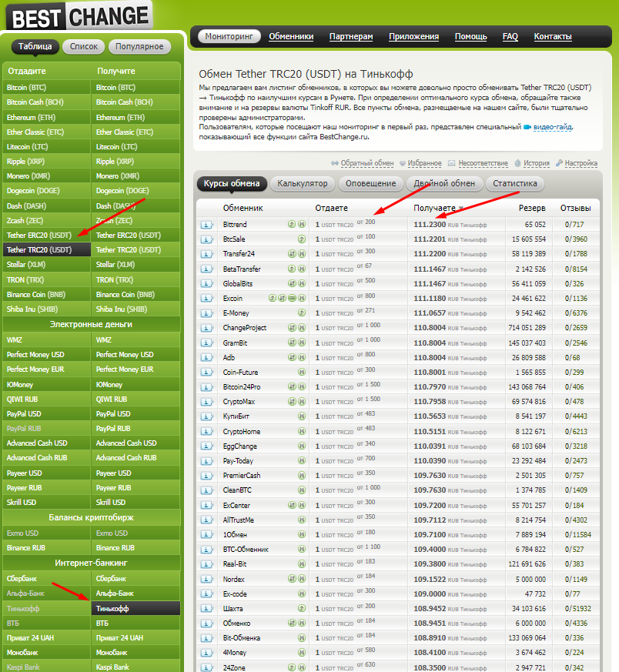Select Bitcoin (BTC) in Отдадите column

pyautogui.click(x=47, y=88)
